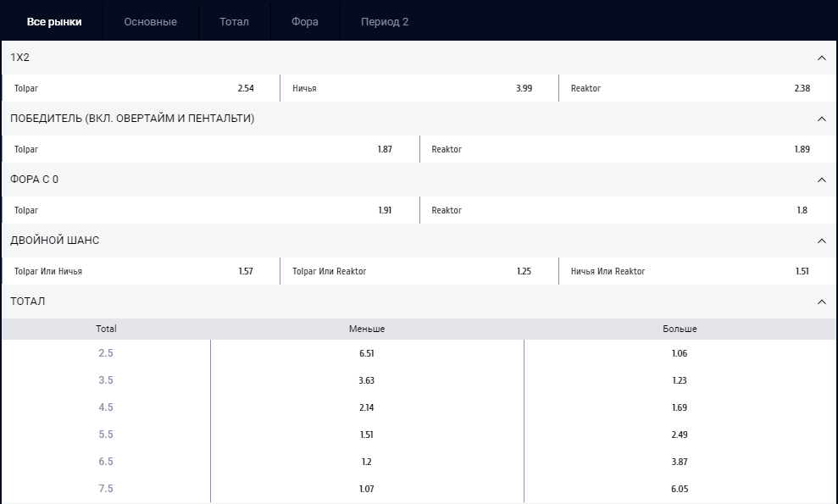Screen dimensions: 838x504
Task: Select Больше 5.5 total at 2.49
Action: coord(680,435)
